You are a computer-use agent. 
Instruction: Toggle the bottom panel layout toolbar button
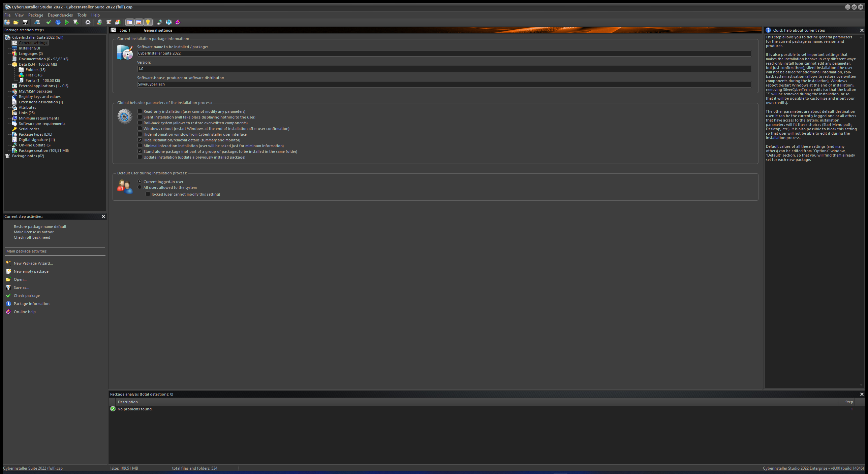(138, 22)
